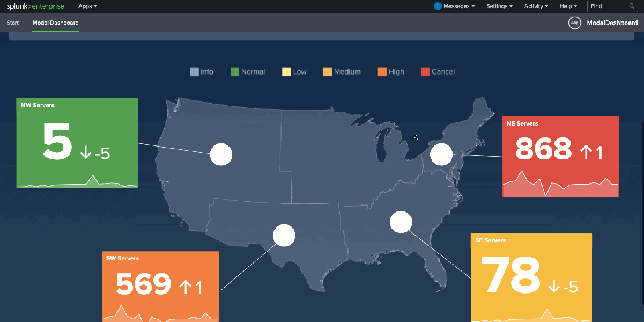Click the green Normal legend swatch
Screen dimensions: 644x322
[234, 72]
